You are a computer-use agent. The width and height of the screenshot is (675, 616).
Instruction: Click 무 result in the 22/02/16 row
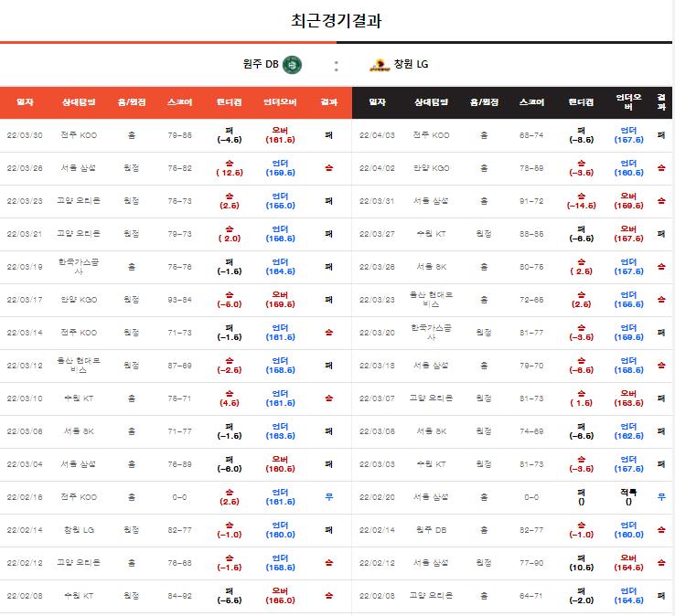pos(329,497)
